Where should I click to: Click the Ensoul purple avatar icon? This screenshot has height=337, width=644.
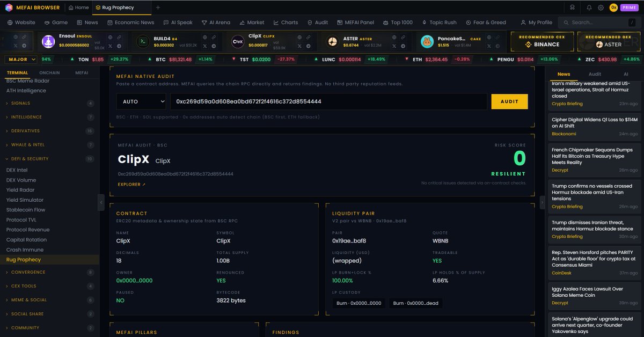(49, 41)
